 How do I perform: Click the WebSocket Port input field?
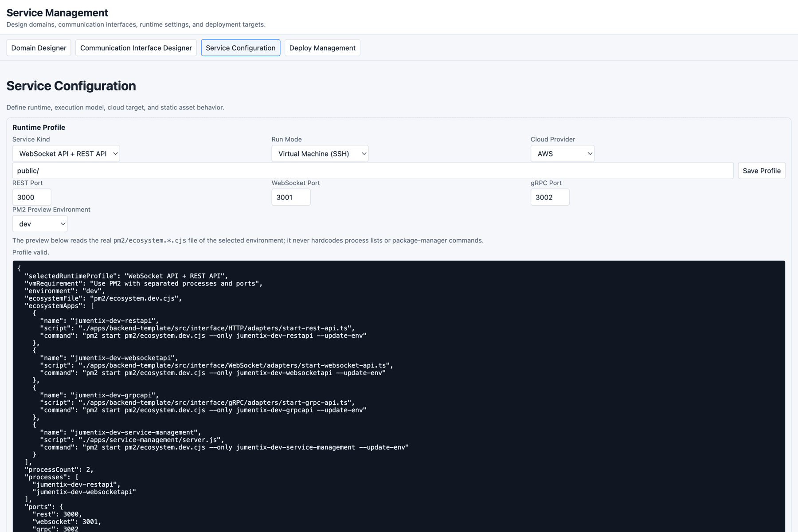click(x=291, y=197)
